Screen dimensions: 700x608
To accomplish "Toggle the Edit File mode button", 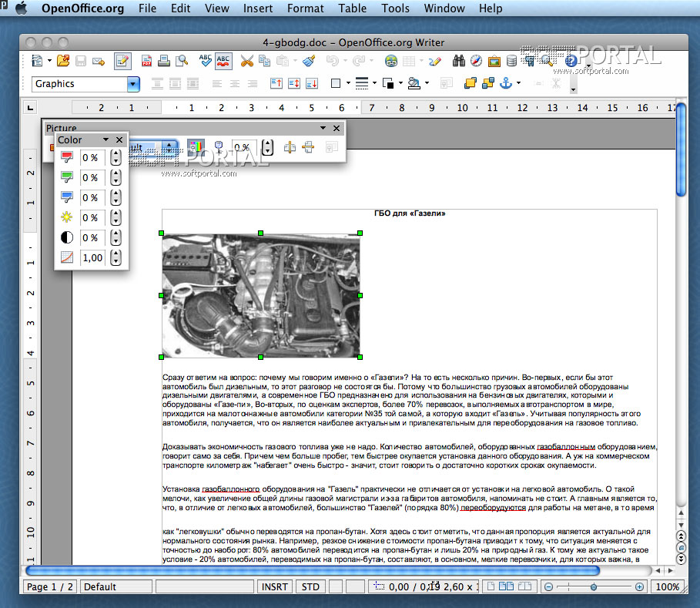I will tap(122, 60).
